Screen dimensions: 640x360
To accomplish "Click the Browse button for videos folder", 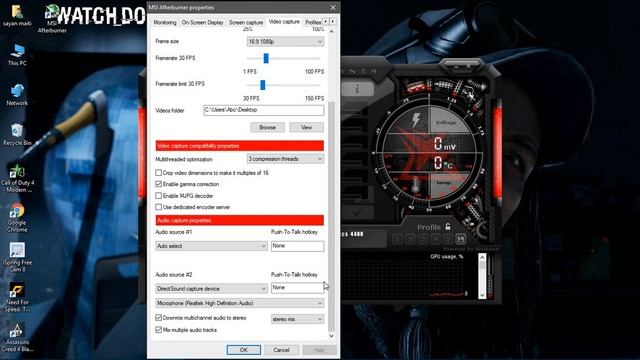I will [267, 127].
